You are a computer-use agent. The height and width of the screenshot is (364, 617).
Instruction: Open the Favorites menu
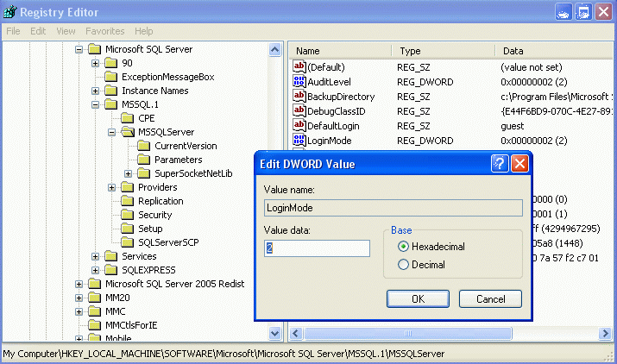105,31
